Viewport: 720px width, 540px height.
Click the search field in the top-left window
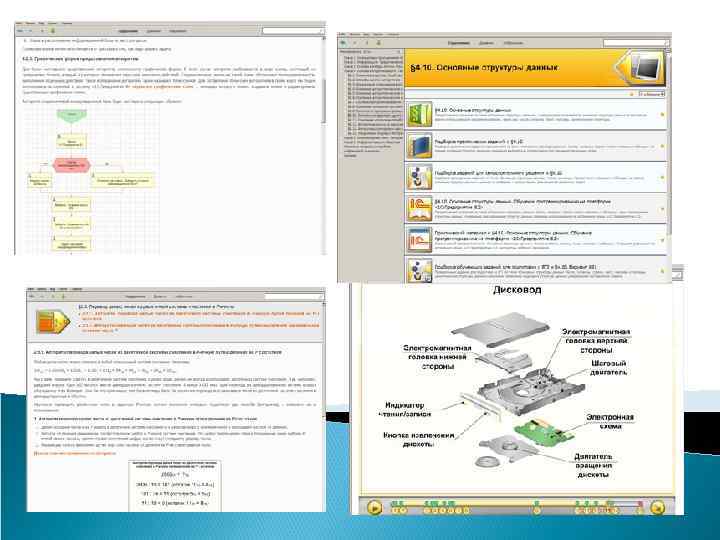click(292, 31)
